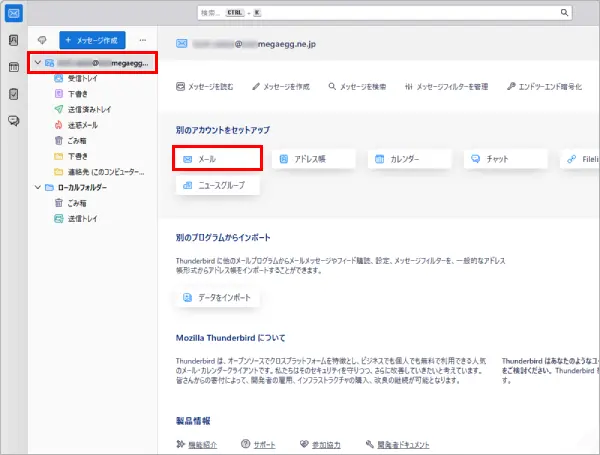The width and height of the screenshot is (600, 455).
Task: Set up チャット account
Action: point(505,159)
